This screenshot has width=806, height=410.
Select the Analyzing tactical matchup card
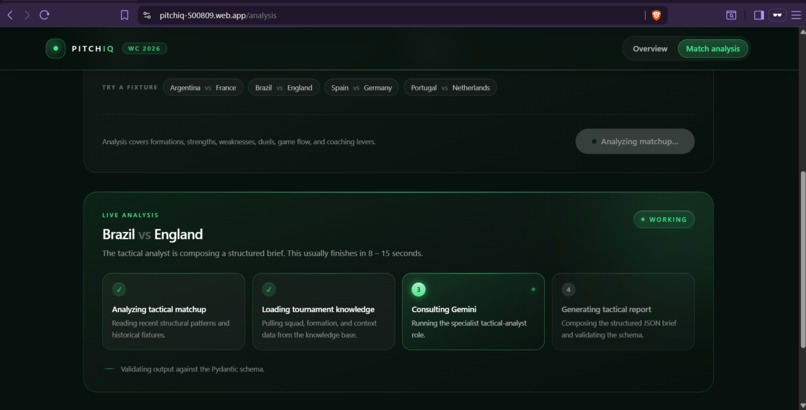point(174,311)
